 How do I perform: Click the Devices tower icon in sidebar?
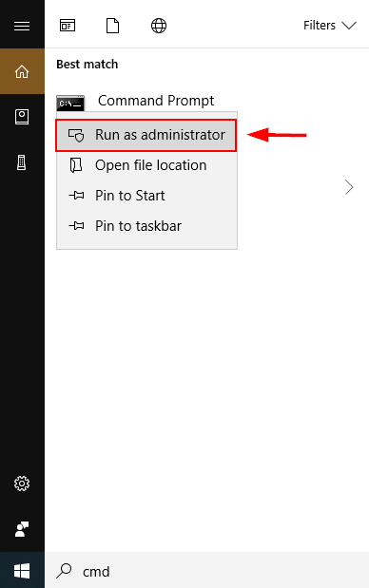(22, 162)
